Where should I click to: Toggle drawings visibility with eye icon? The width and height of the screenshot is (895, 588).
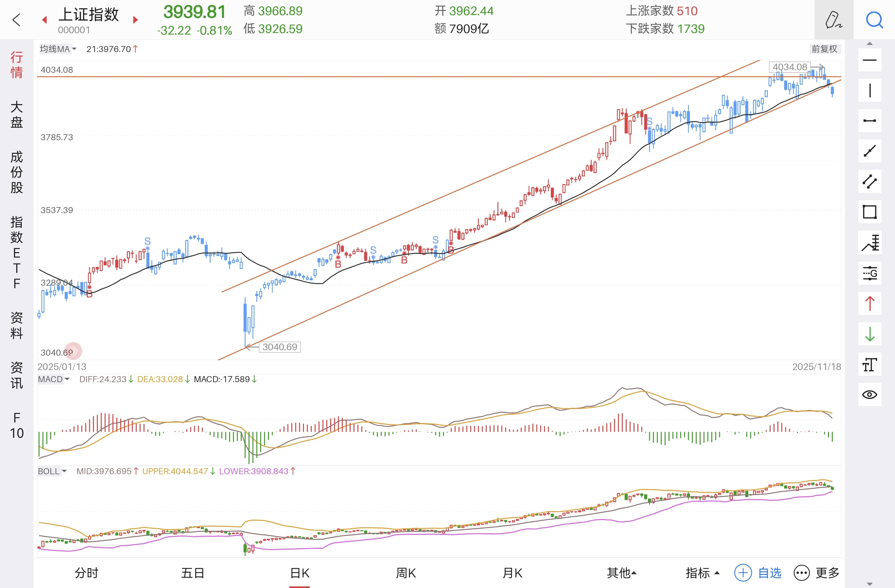(x=869, y=395)
